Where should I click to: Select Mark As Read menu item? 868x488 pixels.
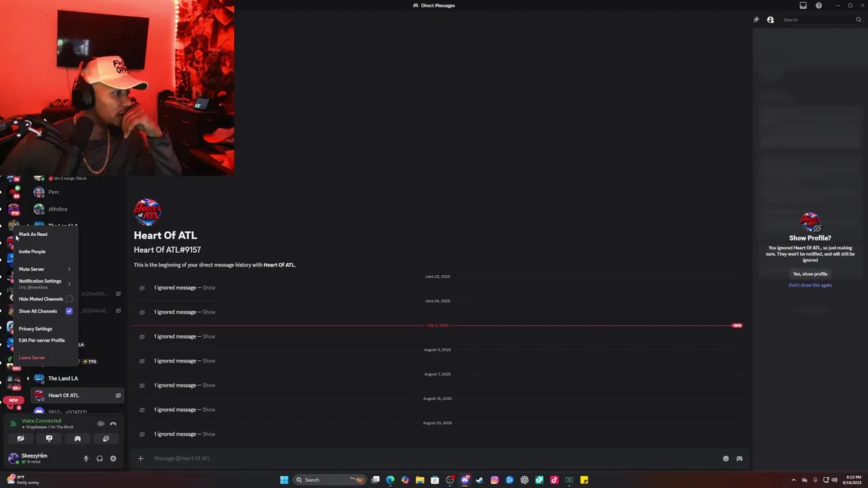33,234
